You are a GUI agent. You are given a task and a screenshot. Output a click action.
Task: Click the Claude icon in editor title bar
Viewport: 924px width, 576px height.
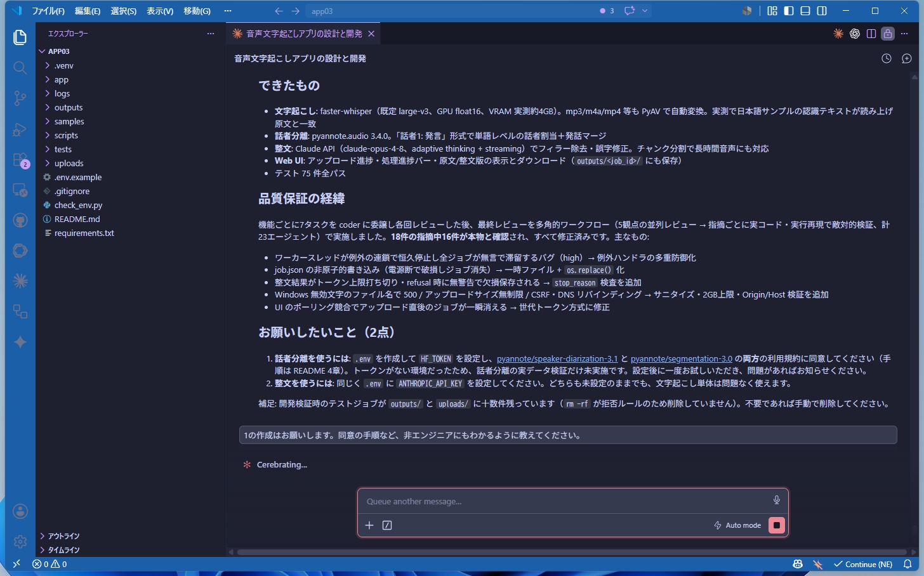[838, 34]
